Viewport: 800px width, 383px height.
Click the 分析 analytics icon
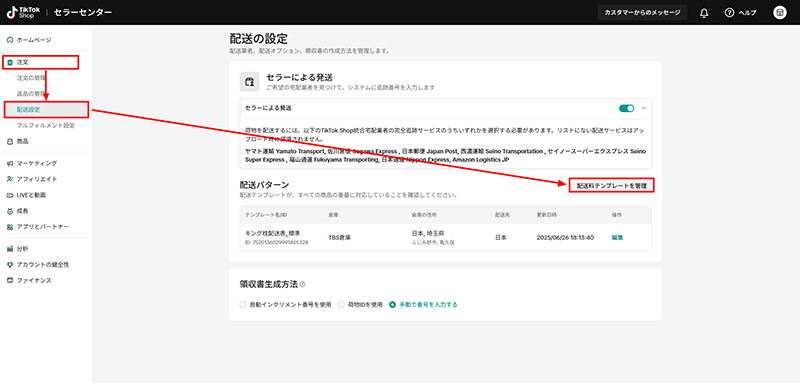[x=10, y=249]
